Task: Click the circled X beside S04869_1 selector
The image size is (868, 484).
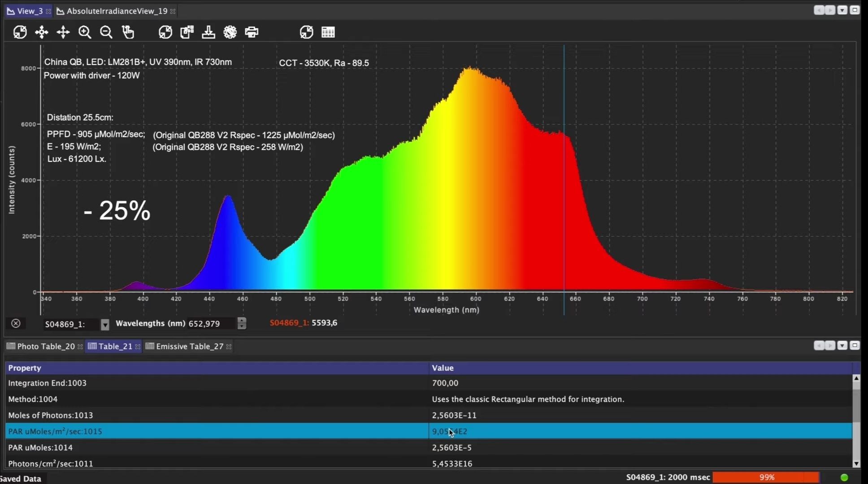Action: 16,324
